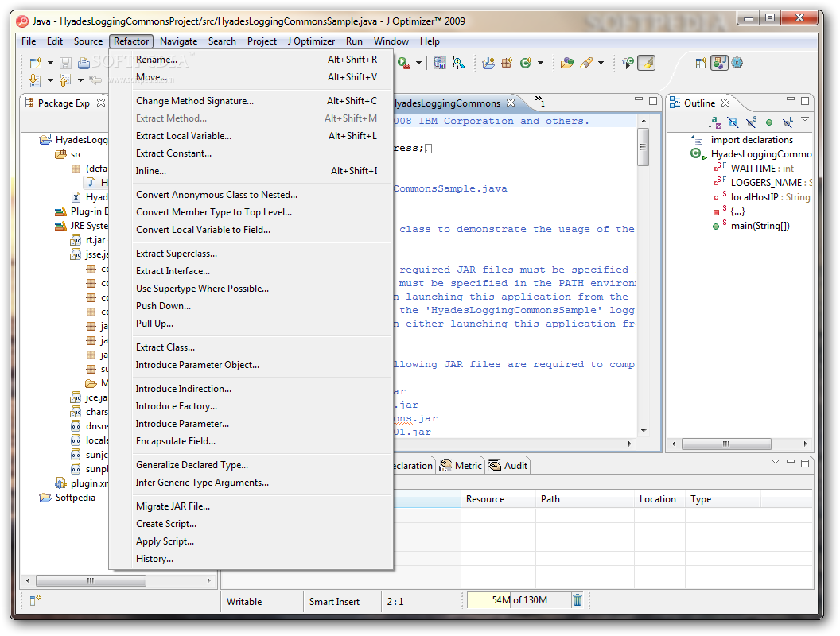The image size is (840, 636).
Task: Open the Window menu
Action: coord(391,41)
